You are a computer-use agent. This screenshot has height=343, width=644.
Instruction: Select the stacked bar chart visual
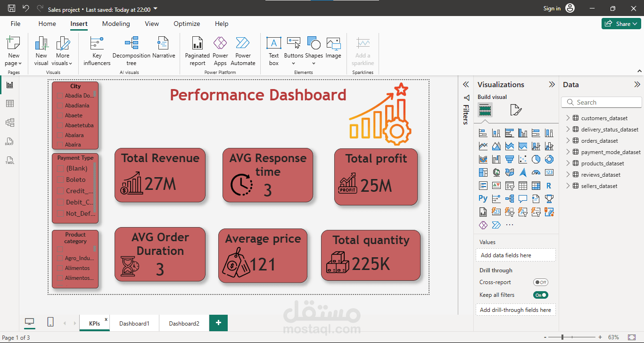[483, 133]
